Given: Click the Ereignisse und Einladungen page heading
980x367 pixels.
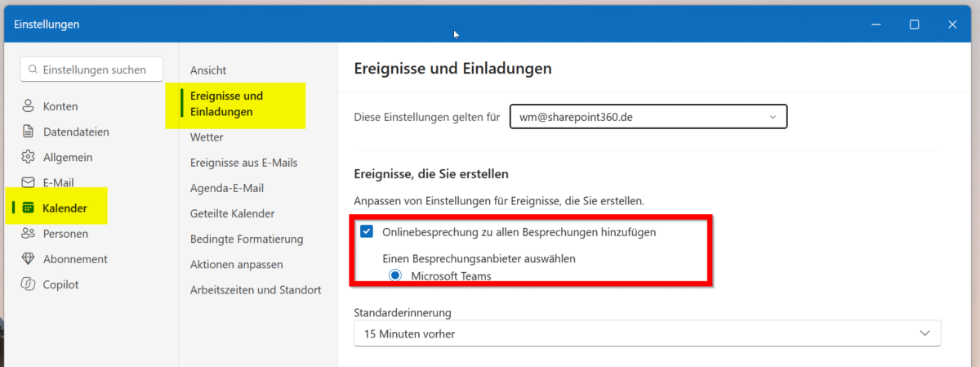Looking at the screenshot, I should pyautogui.click(x=452, y=69).
